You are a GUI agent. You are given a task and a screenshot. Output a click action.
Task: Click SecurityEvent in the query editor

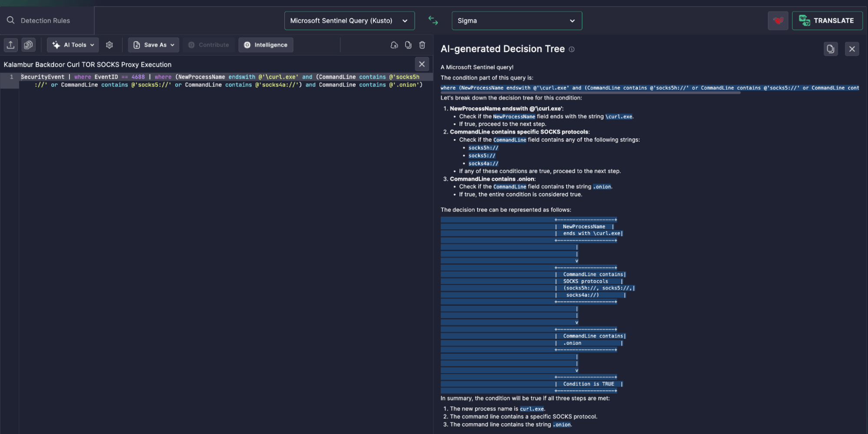(43, 77)
